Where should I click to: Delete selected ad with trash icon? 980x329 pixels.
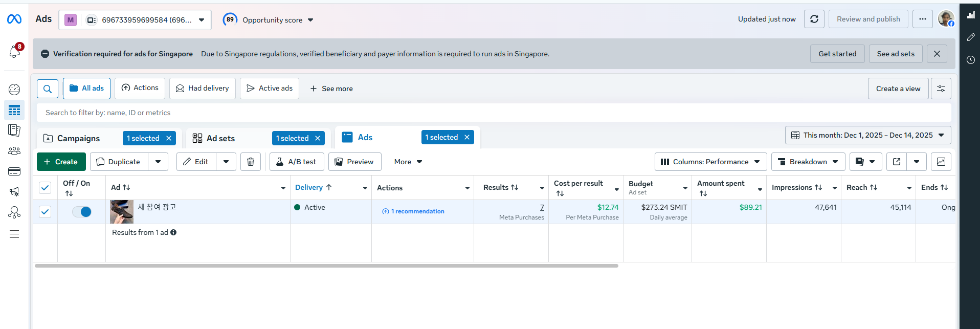tap(251, 162)
